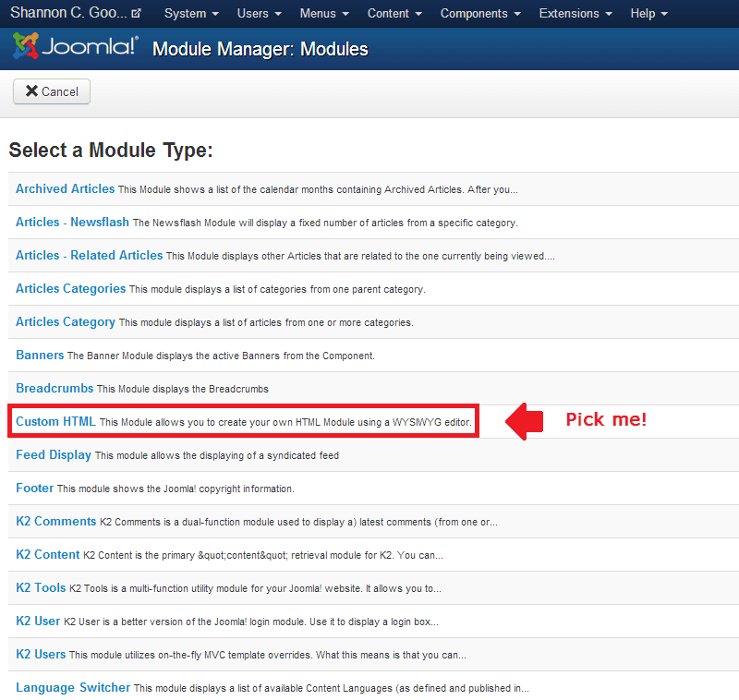Choose the Articles Categories module

tap(71, 289)
